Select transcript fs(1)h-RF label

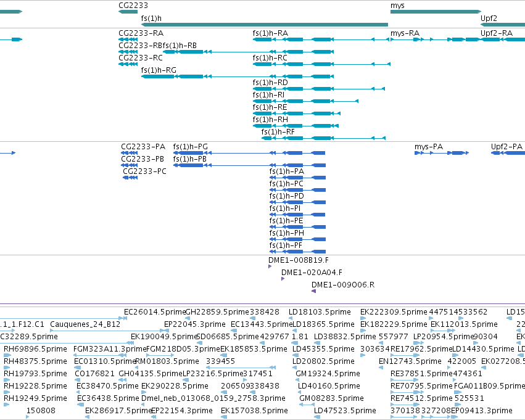(278, 132)
